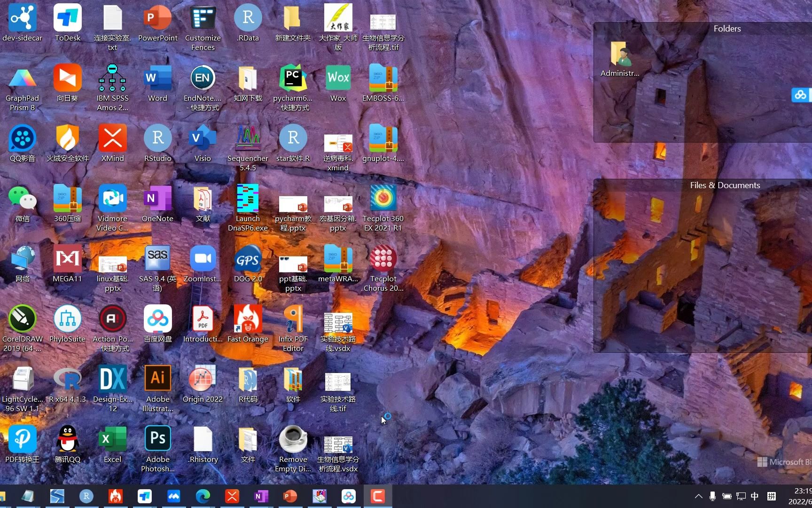
Task: Click Remove Empty Directories icon
Action: [293, 449]
